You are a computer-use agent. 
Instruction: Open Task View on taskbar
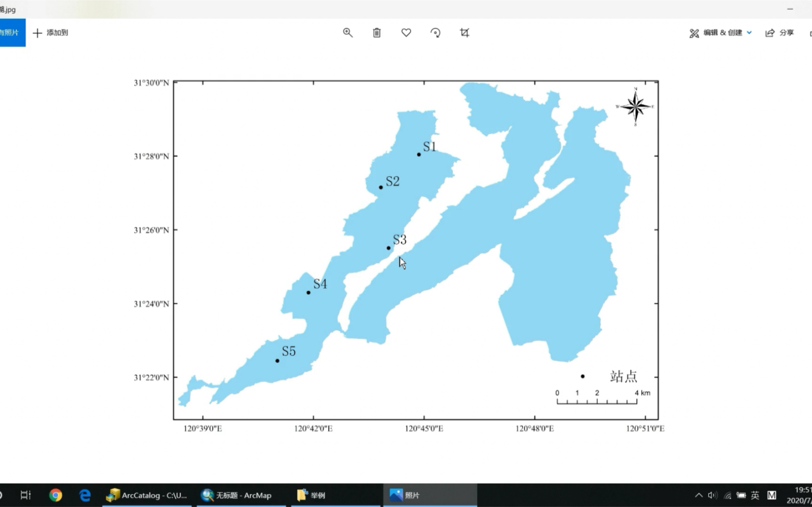tap(26, 495)
